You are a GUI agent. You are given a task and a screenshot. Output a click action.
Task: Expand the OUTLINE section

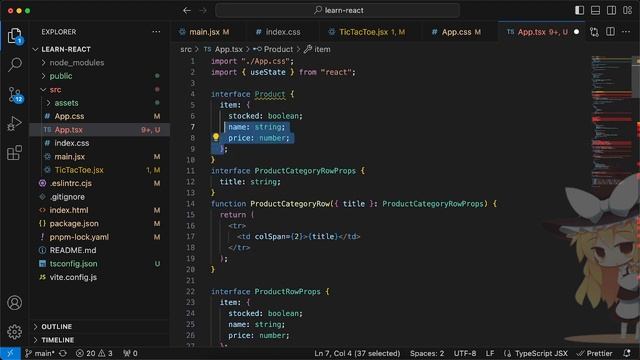[100, 327]
